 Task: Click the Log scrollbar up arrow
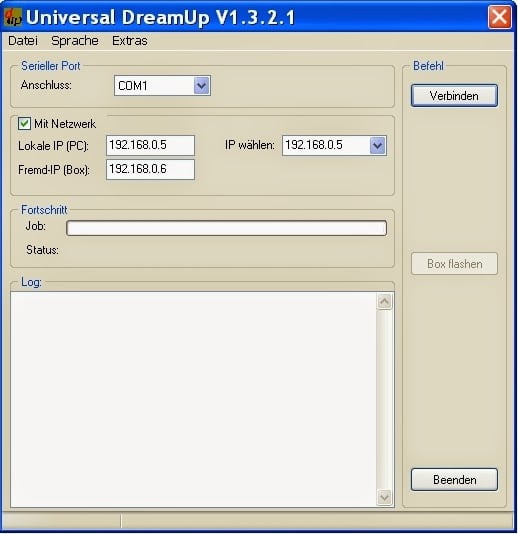tap(384, 301)
